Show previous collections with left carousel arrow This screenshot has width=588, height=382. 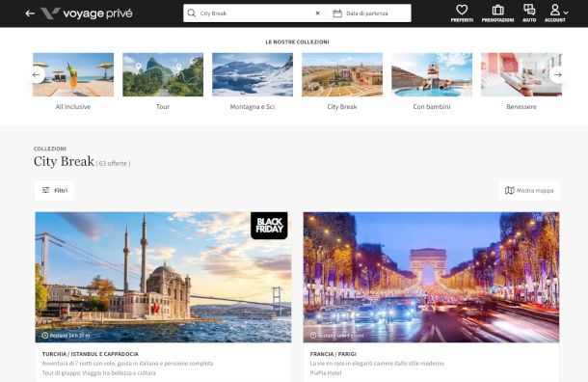click(x=37, y=74)
